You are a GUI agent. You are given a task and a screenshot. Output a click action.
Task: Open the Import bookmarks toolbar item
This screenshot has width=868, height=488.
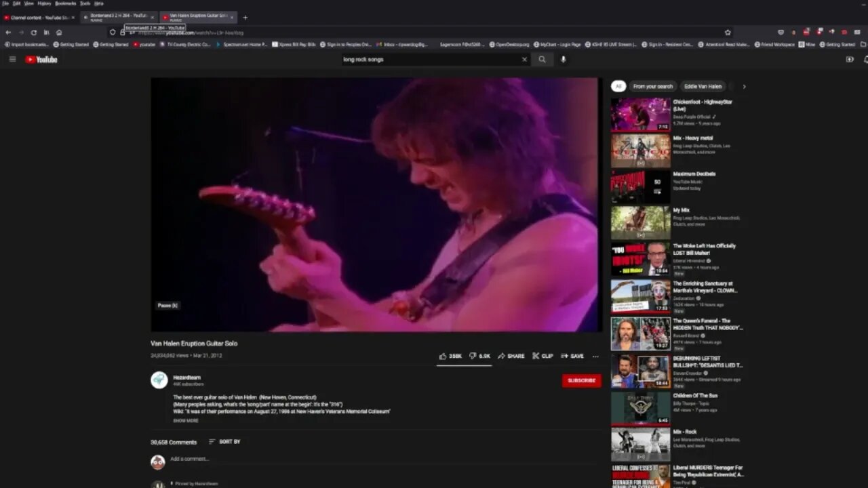click(26, 44)
